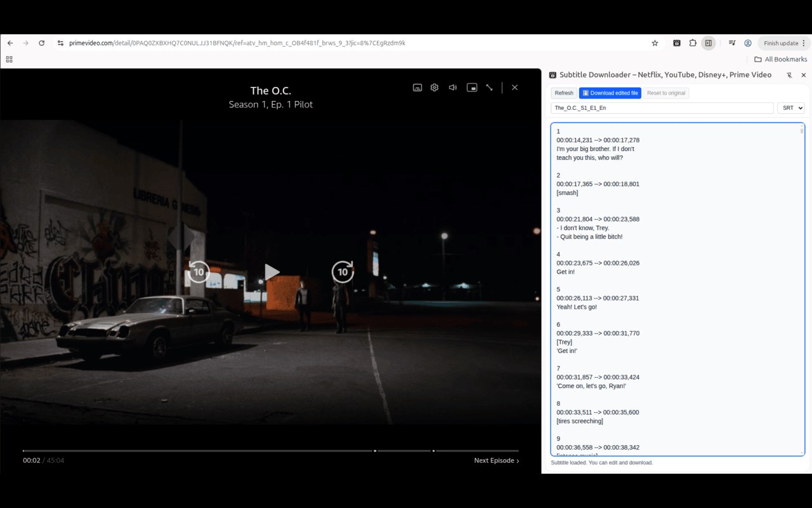
Task: Click subtitle text "[tires screeching]"
Action: (580, 421)
